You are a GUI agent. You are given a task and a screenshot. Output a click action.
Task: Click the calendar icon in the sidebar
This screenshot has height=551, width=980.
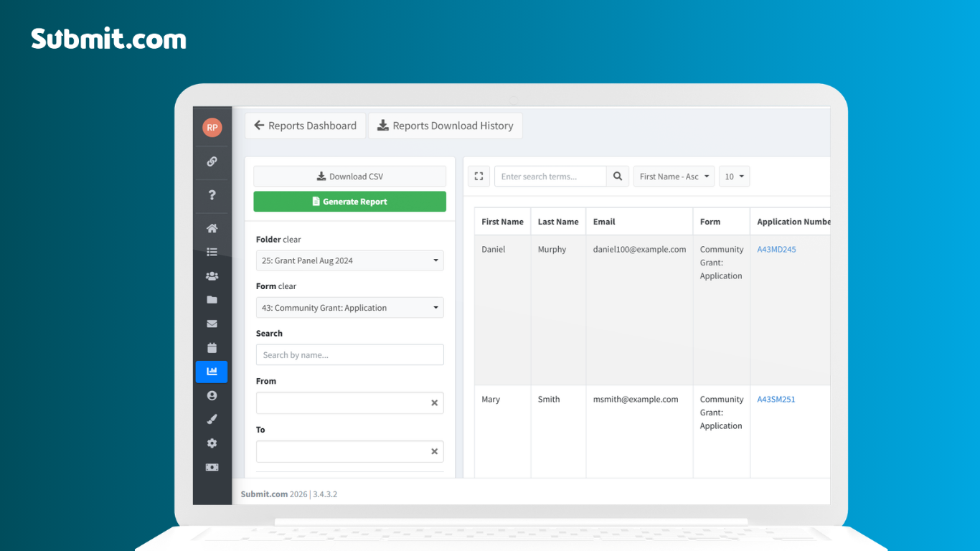(212, 347)
